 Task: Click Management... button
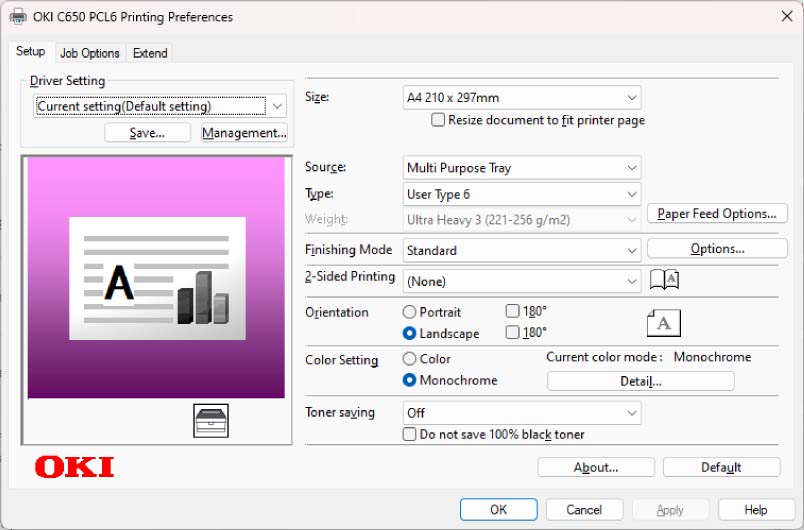(244, 133)
